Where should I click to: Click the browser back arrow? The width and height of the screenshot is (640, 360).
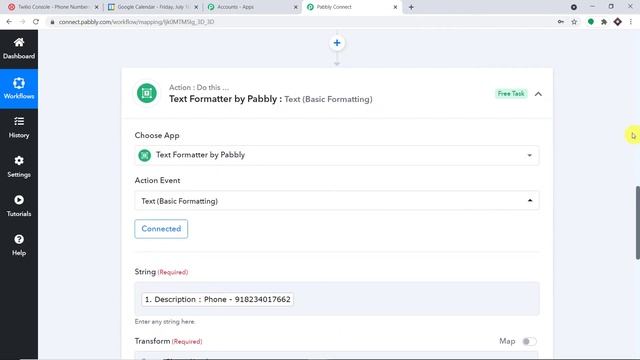9,22
